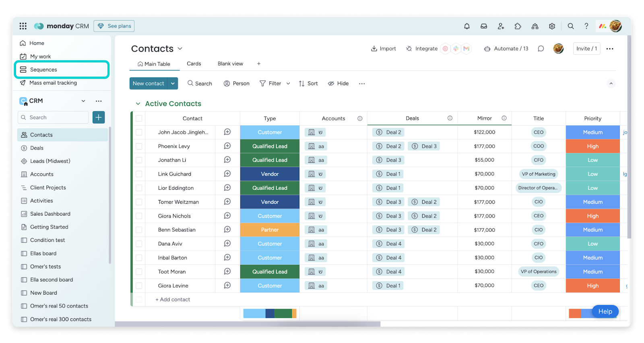Click the Help button
This screenshot has height=343, width=644.
click(605, 312)
